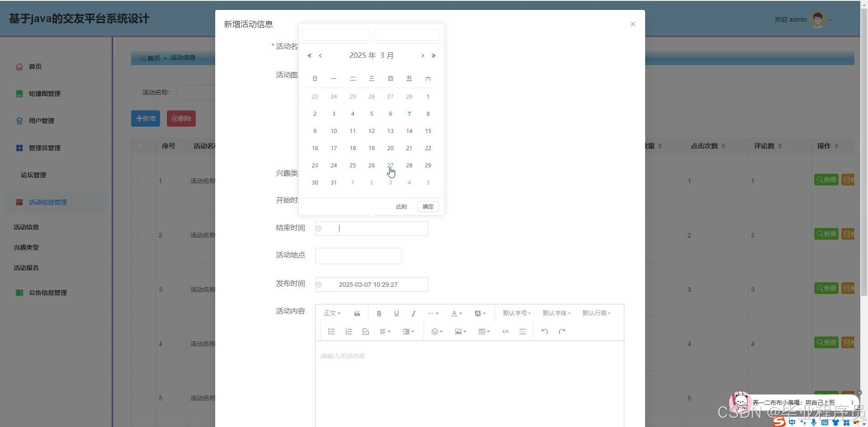Click the code view icon in the editor
The height and width of the screenshot is (427, 868).
tap(505, 332)
